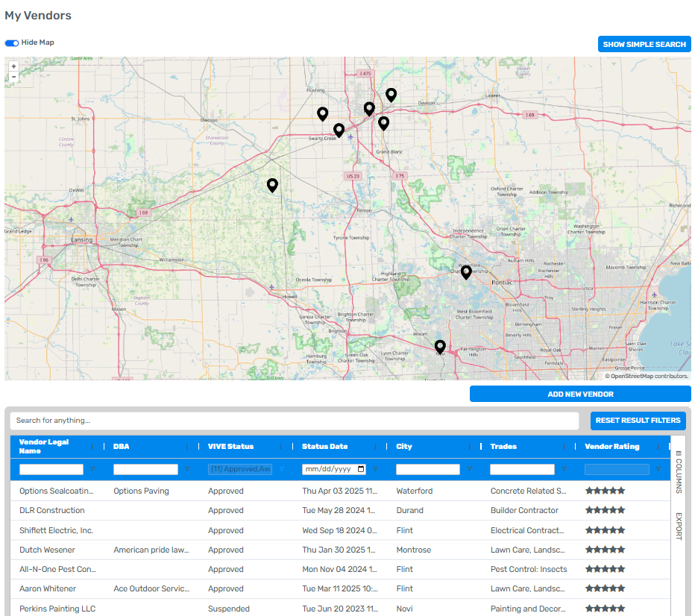Click the map pin near Waterford
Viewport: 695px width, 616px height.
point(466,271)
